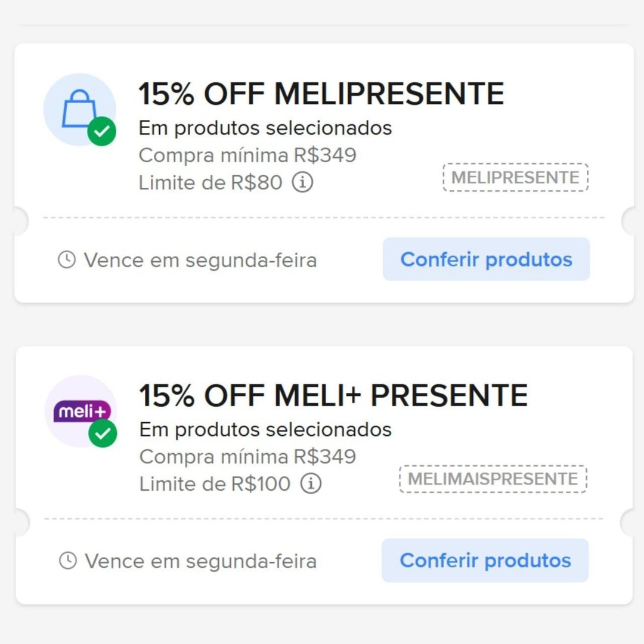644x644 pixels.
Task: Open info icon next to Limite de R$80
Action: 302,182
